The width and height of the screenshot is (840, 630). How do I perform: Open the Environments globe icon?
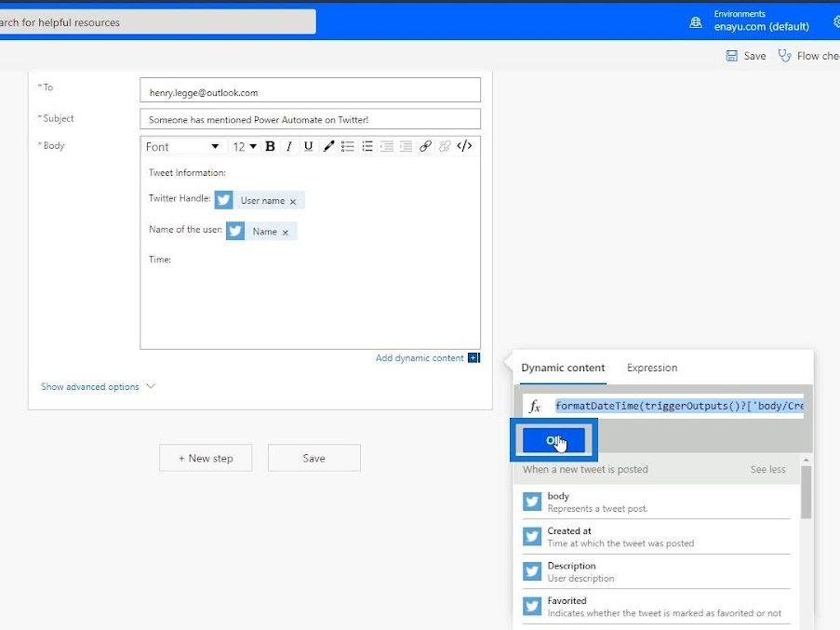point(696,22)
